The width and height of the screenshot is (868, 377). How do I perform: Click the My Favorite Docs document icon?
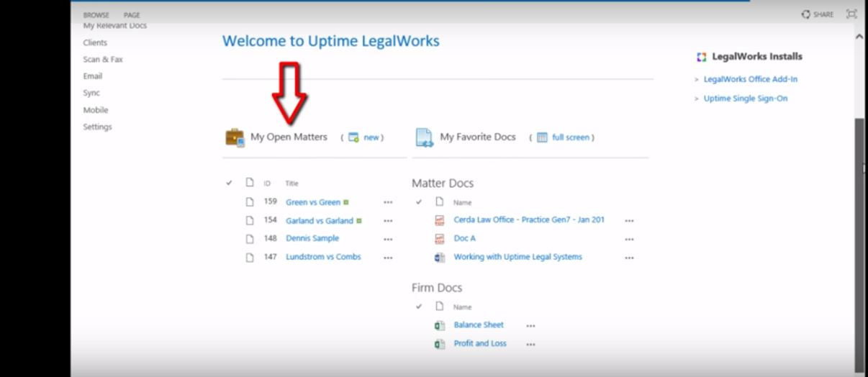[425, 137]
